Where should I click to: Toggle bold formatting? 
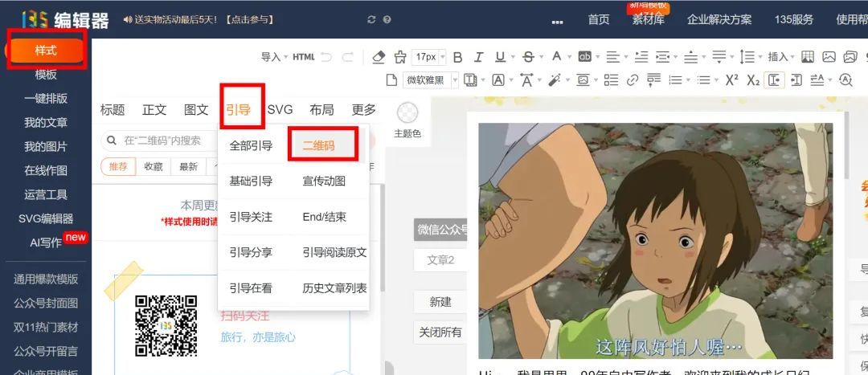click(458, 56)
